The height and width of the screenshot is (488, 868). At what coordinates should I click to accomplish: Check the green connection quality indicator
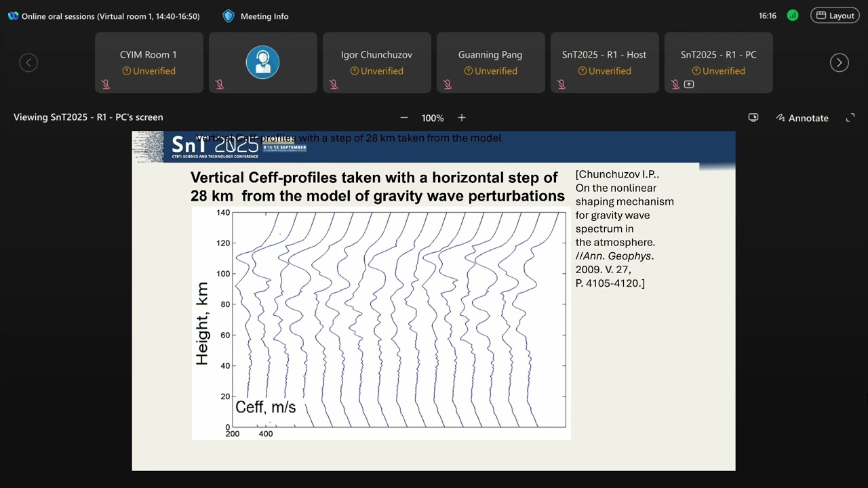coord(793,16)
